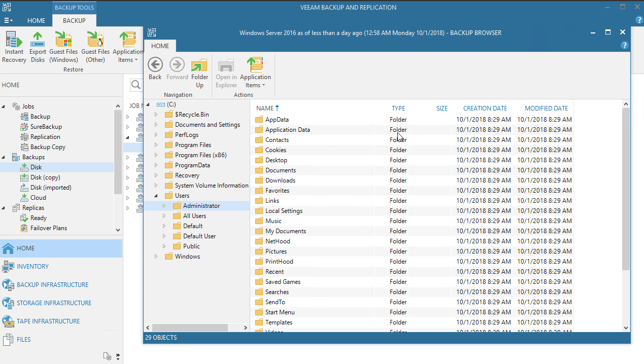Open the FILES view
Viewport: 644px width, 364px height.
coord(61,340)
